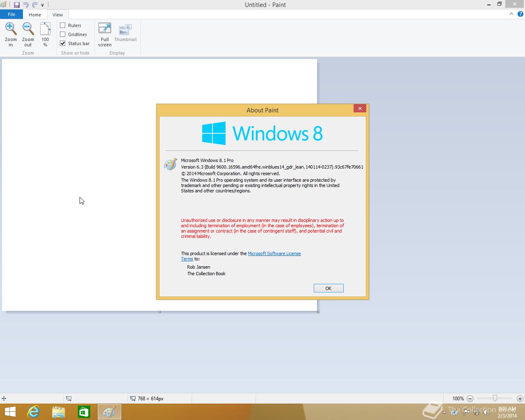Click the canvas bottom-center resize handle
This screenshot has height=420, width=525.
tap(160, 312)
